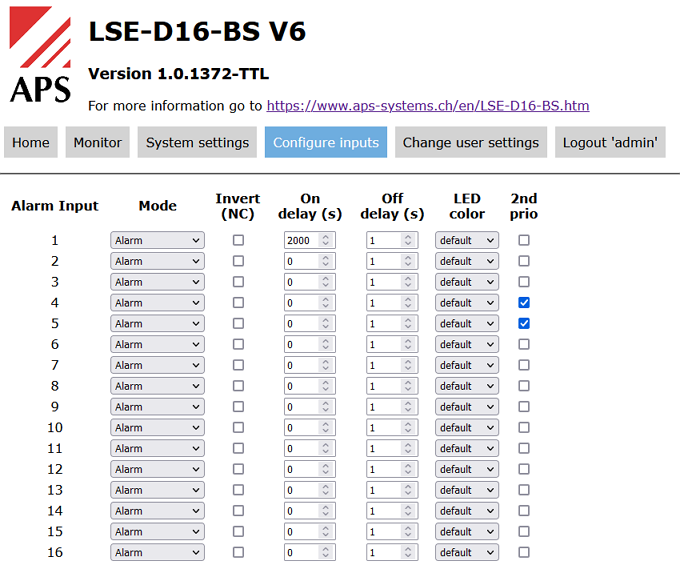
Task: Enable Invert (NC) for alarm input 2
Action: pos(238,261)
